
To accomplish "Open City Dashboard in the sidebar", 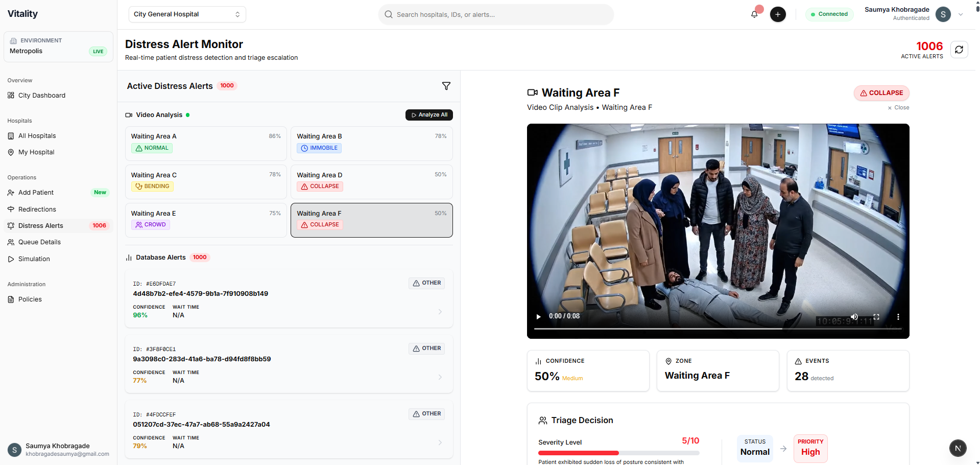I will pos(42,96).
